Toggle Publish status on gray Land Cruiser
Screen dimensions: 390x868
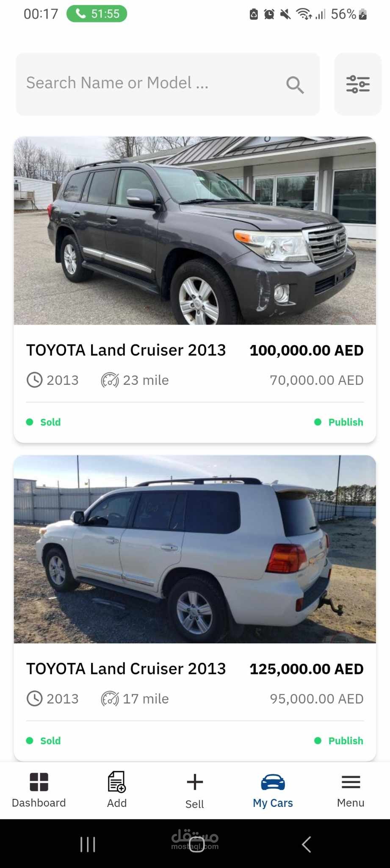pyautogui.click(x=339, y=422)
